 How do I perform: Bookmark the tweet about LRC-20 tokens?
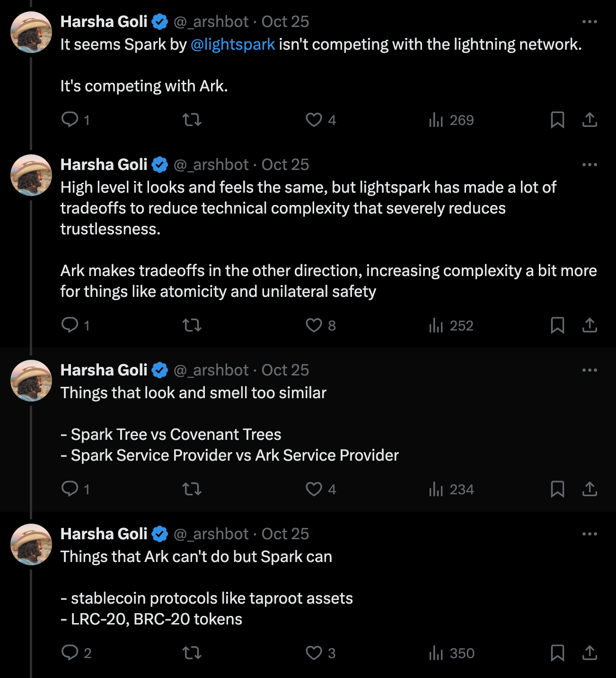click(557, 653)
